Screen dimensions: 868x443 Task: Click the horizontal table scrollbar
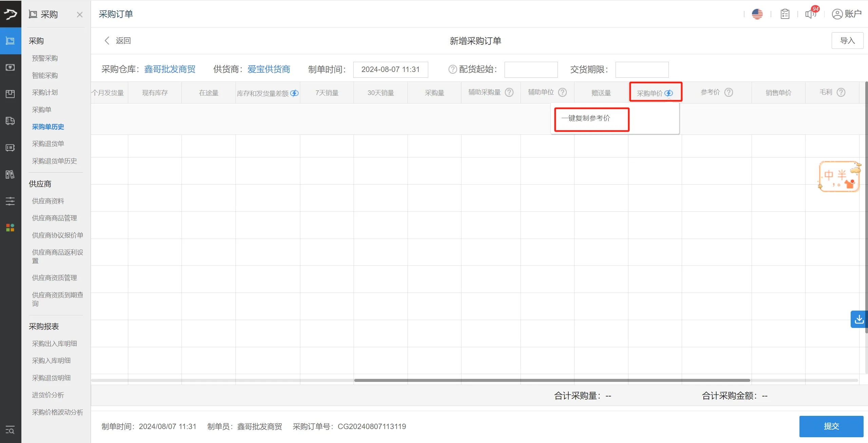click(552, 380)
